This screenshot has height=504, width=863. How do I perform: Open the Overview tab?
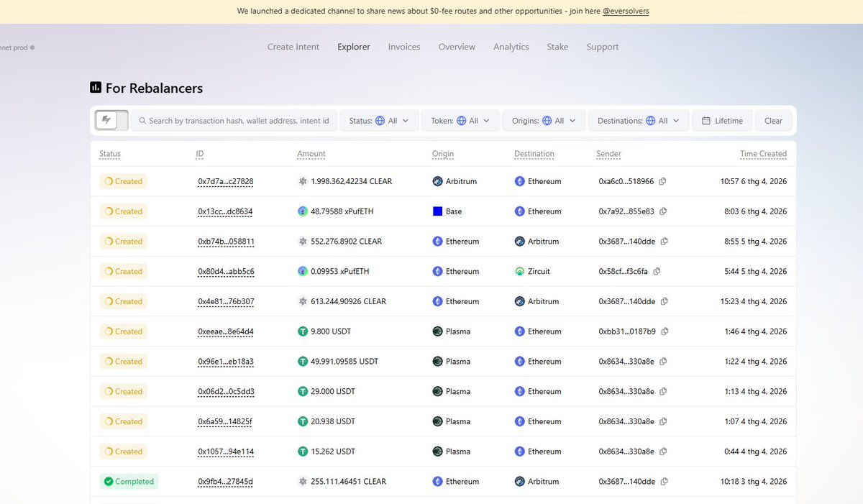(x=457, y=47)
